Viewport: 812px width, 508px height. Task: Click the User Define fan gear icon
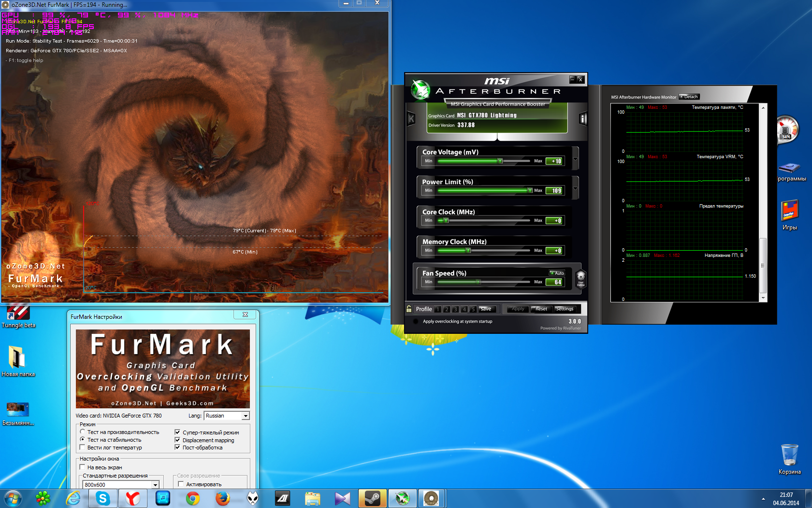[581, 279]
